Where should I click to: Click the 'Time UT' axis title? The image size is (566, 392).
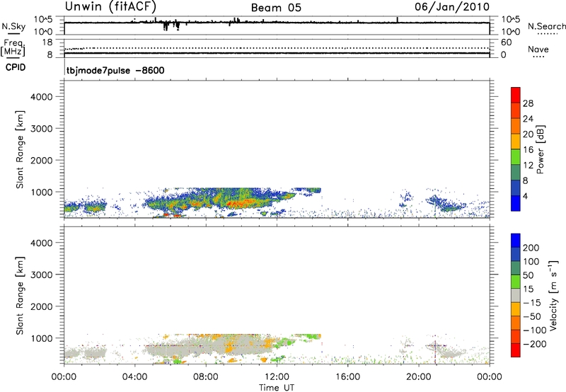(x=277, y=388)
